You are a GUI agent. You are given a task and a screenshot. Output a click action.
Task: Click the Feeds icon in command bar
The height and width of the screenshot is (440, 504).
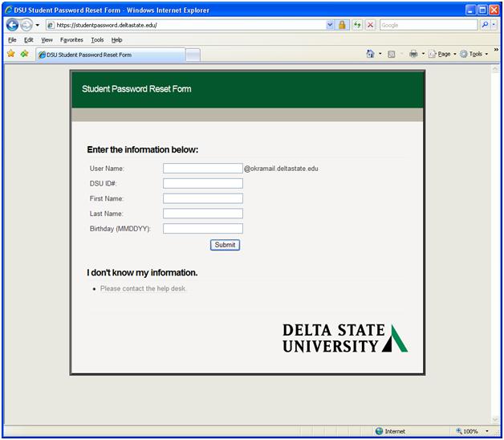point(391,54)
